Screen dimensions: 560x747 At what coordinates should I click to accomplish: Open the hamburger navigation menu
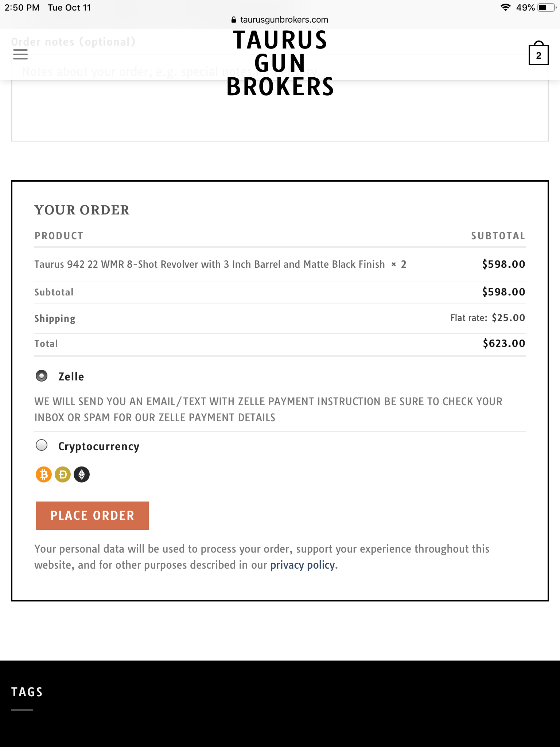pyautogui.click(x=20, y=54)
